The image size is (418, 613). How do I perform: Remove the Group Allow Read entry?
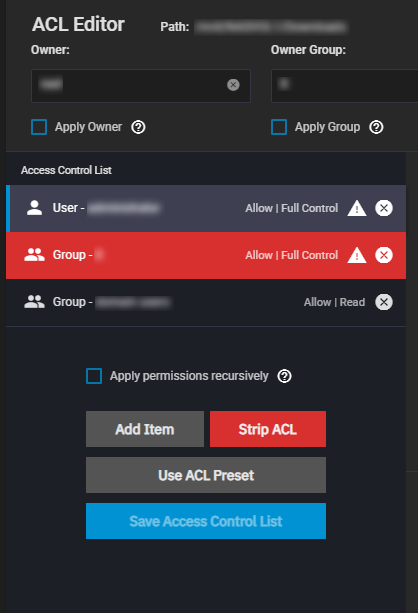(x=384, y=302)
